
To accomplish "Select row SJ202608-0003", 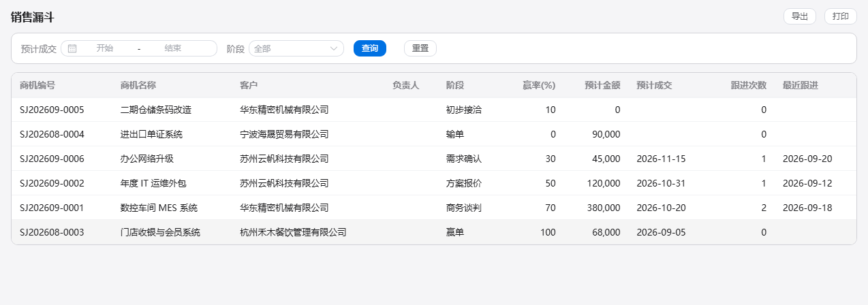I will click(x=434, y=232).
